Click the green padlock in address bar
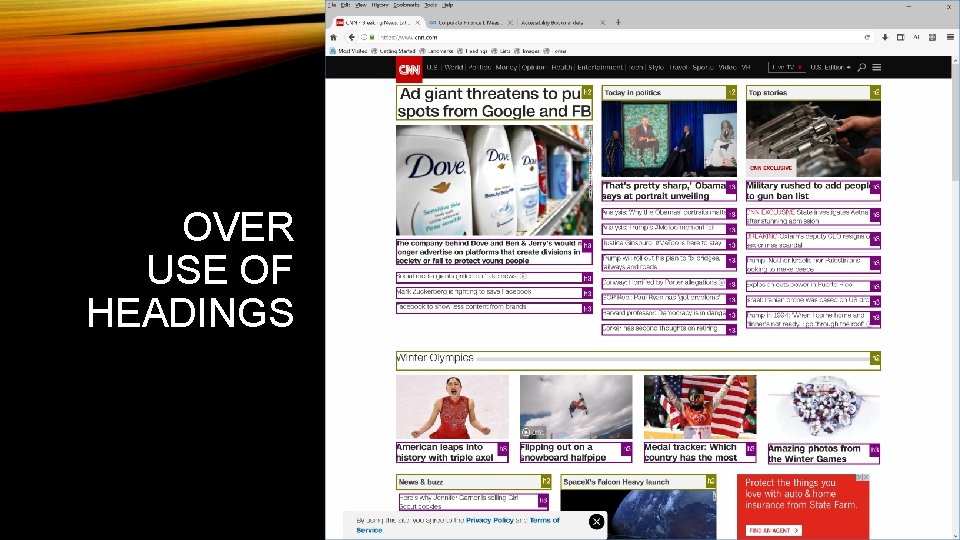 coord(372,37)
